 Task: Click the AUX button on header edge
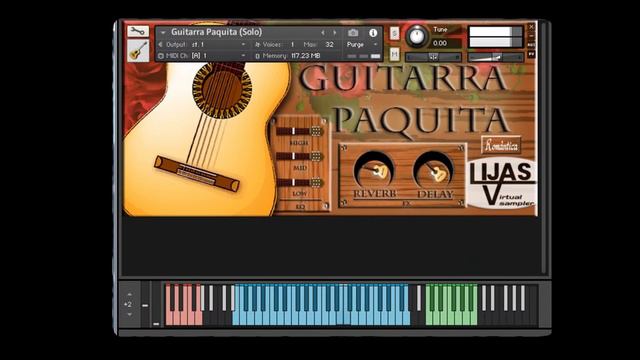(531, 45)
